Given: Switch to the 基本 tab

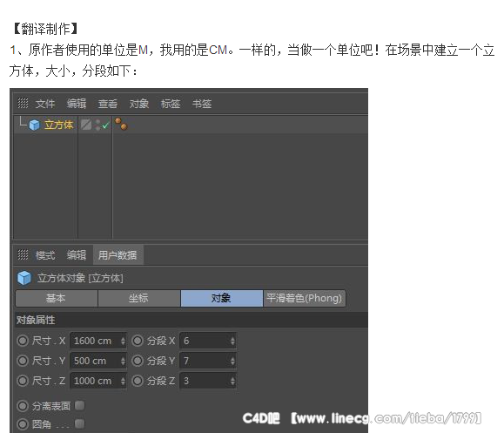Looking at the screenshot, I should coord(57,298).
